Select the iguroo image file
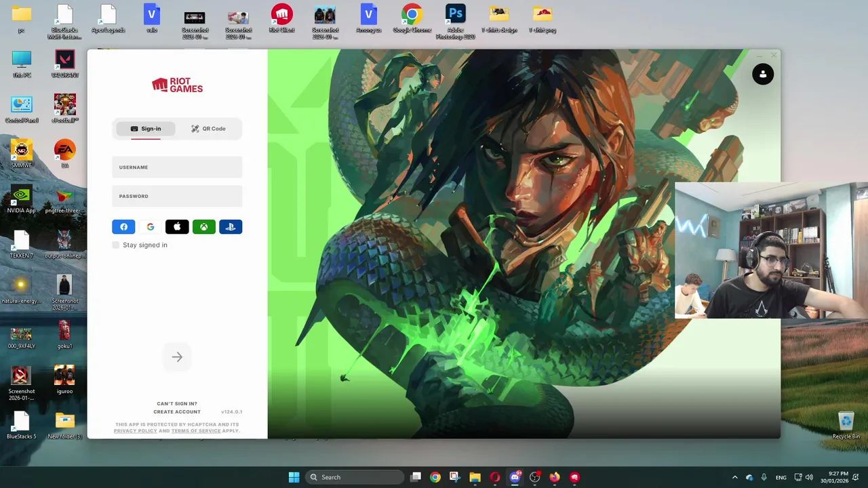The image size is (868, 488). point(64,380)
